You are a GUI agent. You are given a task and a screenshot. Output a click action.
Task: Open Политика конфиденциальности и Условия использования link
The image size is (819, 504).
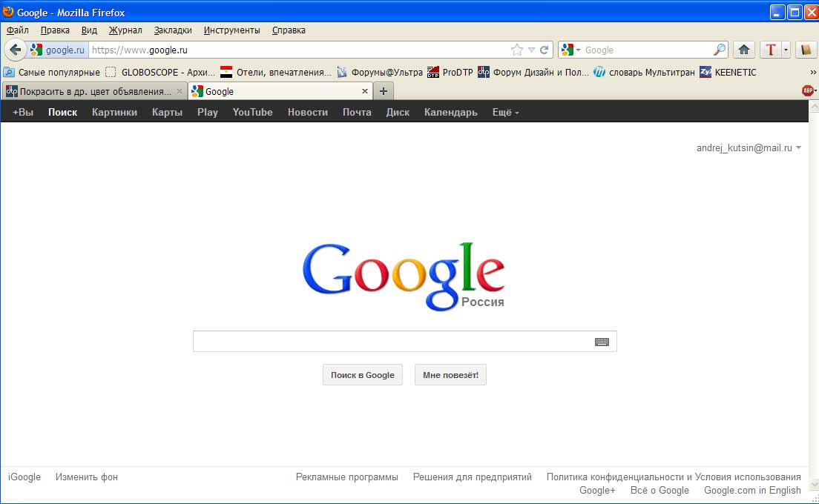pyautogui.click(x=674, y=477)
